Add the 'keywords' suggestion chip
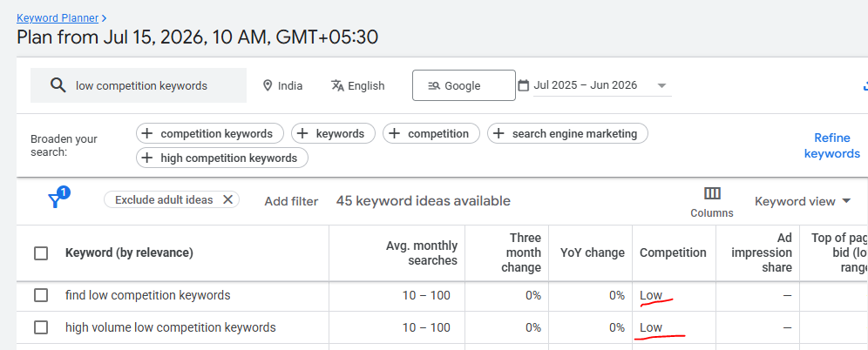The width and height of the screenshot is (868, 350). click(x=333, y=133)
